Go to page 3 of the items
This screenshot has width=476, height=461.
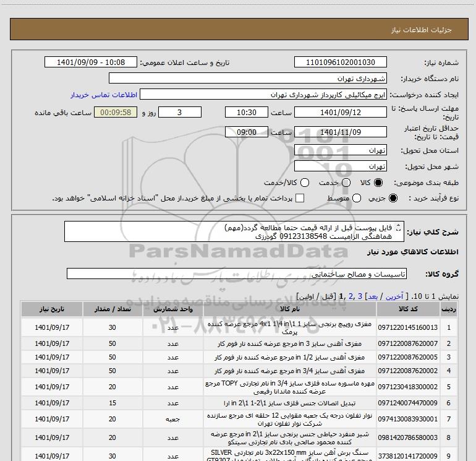click(x=360, y=296)
